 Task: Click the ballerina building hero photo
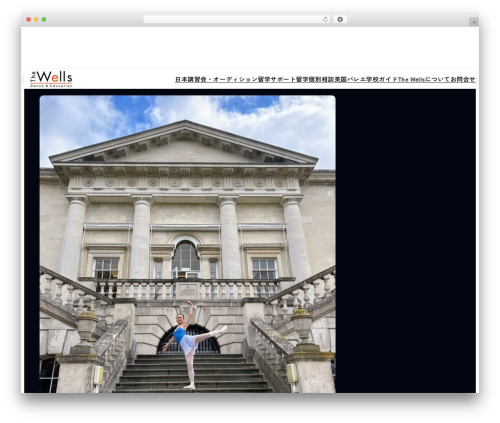[x=188, y=244]
